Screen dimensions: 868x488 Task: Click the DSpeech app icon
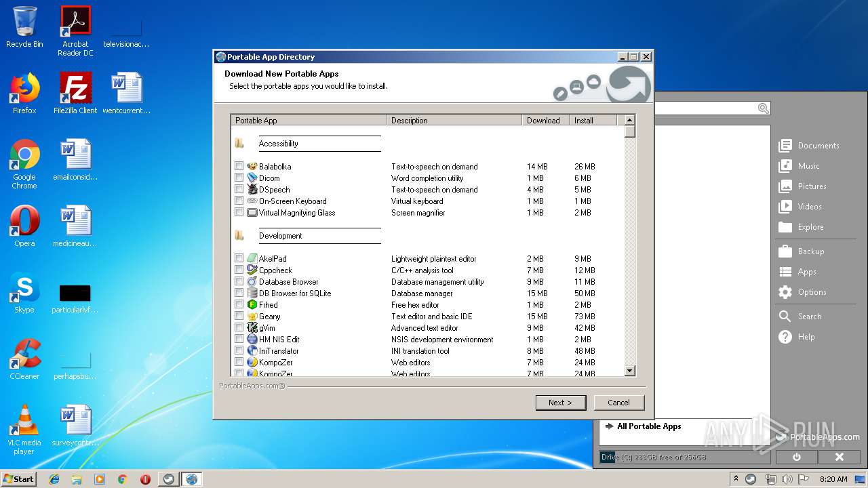pos(252,189)
